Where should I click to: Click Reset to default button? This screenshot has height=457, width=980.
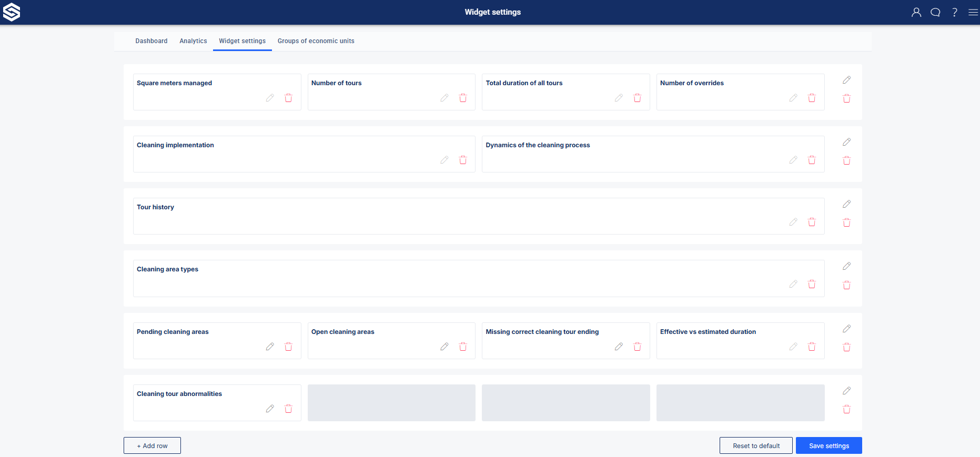coord(756,445)
